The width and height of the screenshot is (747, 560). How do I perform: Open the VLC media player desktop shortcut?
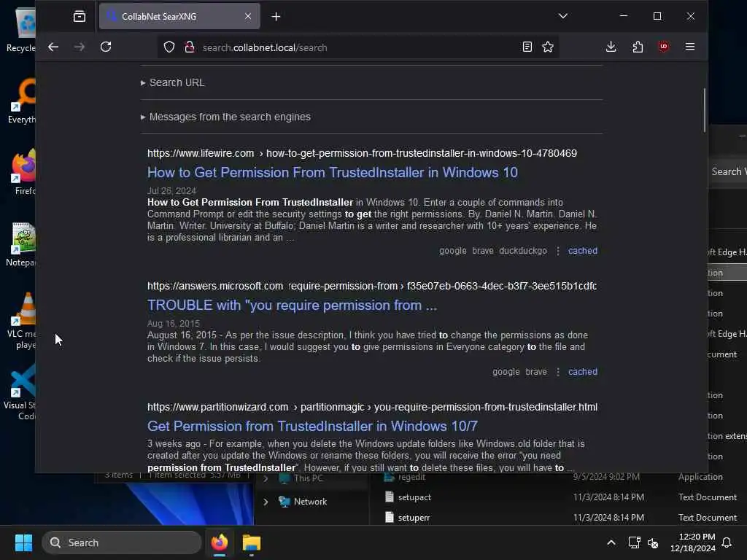pyautogui.click(x=21, y=321)
